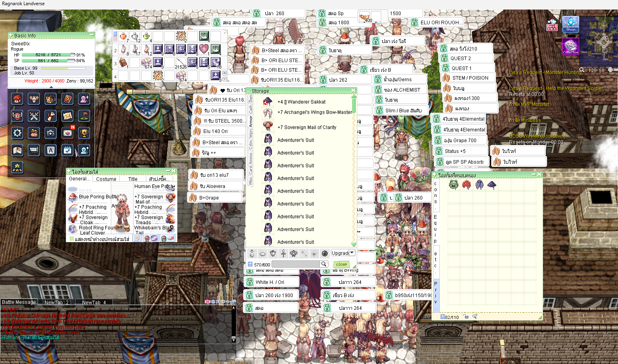Select the General equipment tab

[79, 178]
